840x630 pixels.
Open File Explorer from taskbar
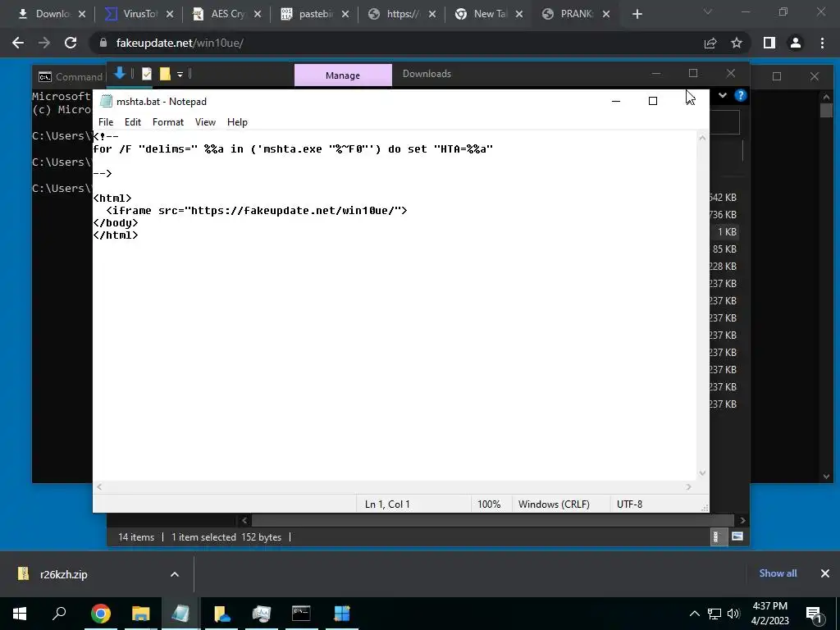click(141, 614)
